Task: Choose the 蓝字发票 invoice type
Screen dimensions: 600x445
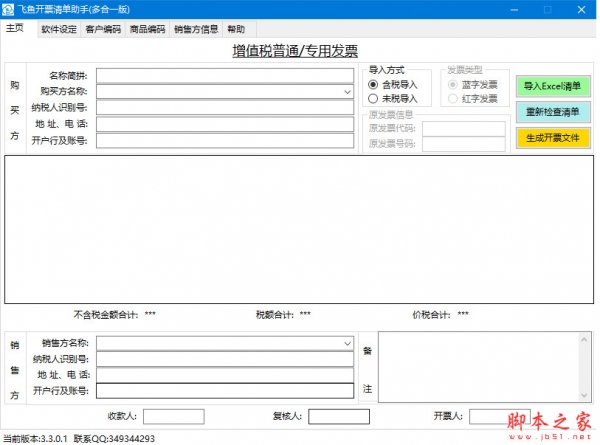Action: pos(452,85)
